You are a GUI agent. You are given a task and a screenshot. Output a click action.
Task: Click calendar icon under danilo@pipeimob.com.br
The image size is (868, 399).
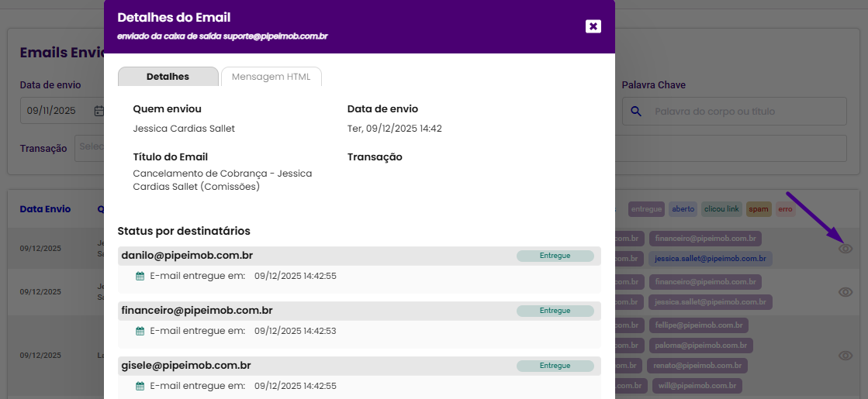pyautogui.click(x=140, y=276)
